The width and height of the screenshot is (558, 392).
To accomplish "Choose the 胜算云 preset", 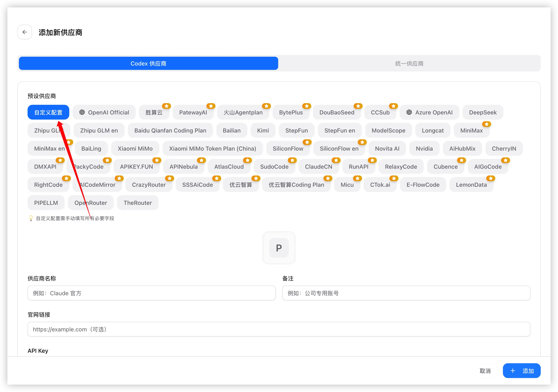I will pos(154,112).
